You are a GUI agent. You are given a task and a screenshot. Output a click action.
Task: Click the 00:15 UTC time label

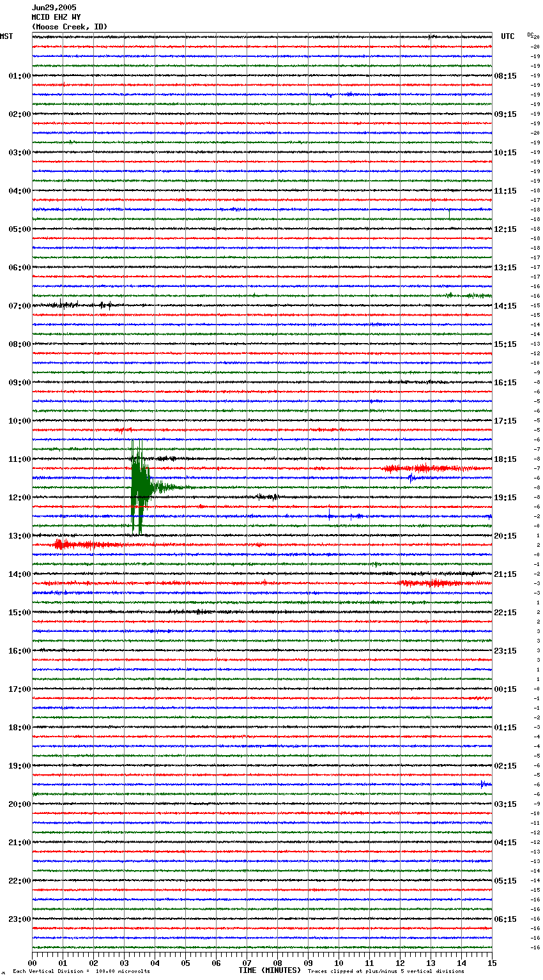[505, 689]
